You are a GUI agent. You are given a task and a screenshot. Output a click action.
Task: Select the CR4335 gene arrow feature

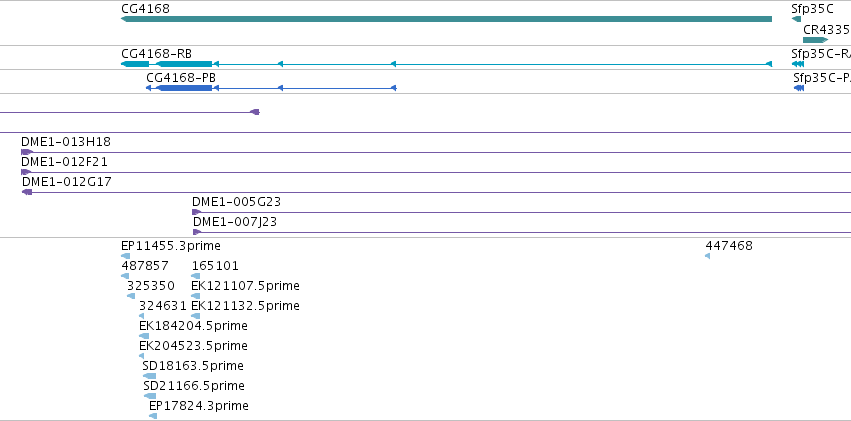(x=815, y=40)
